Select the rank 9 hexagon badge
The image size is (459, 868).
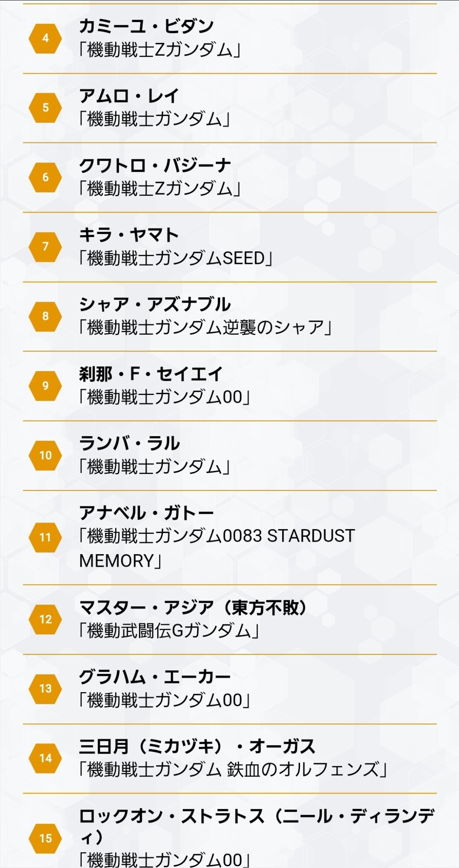(45, 385)
